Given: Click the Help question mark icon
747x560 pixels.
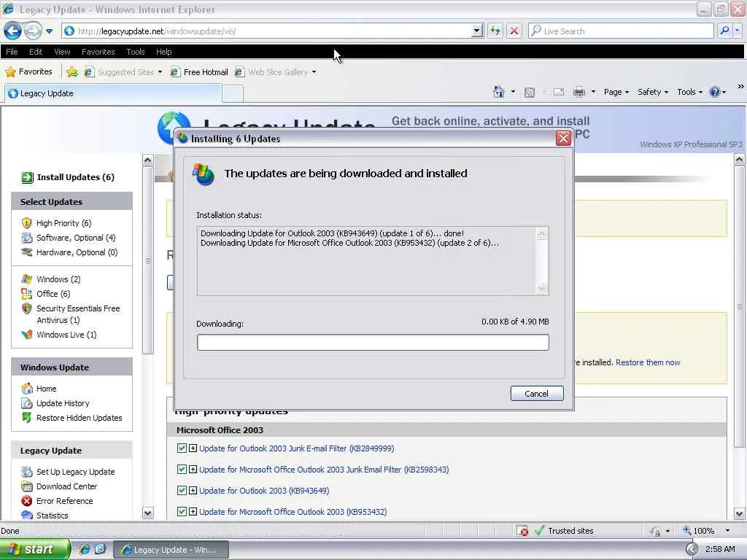Looking at the screenshot, I should [x=715, y=92].
